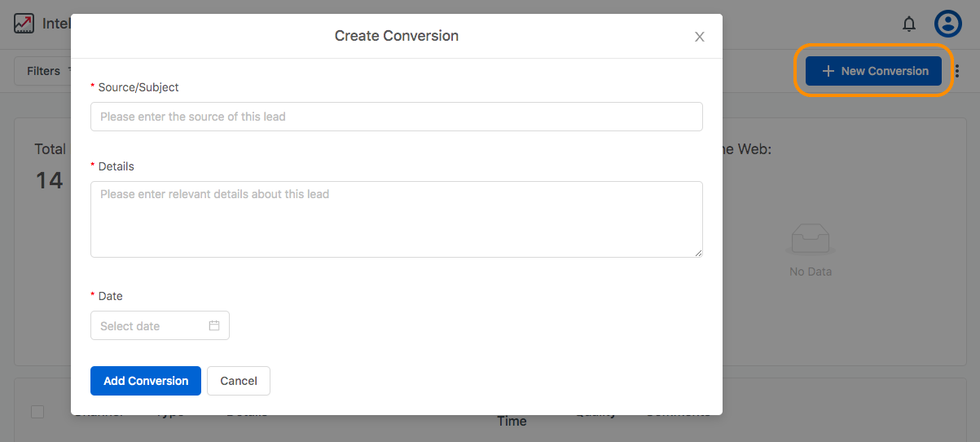Open the user profile avatar menu
The image size is (980, 442).
point(948,24)
